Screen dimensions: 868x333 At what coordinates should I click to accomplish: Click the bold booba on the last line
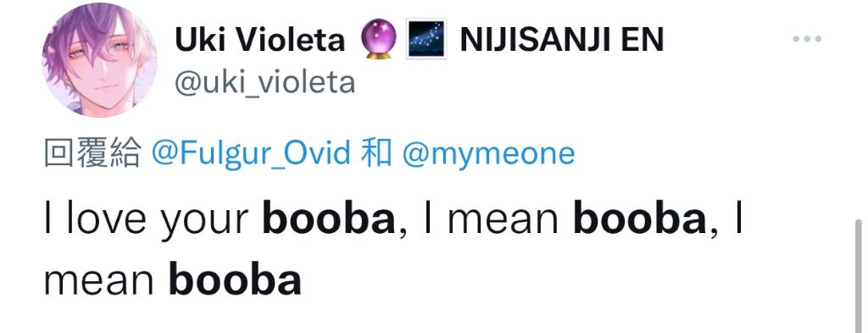coord(235,280)
